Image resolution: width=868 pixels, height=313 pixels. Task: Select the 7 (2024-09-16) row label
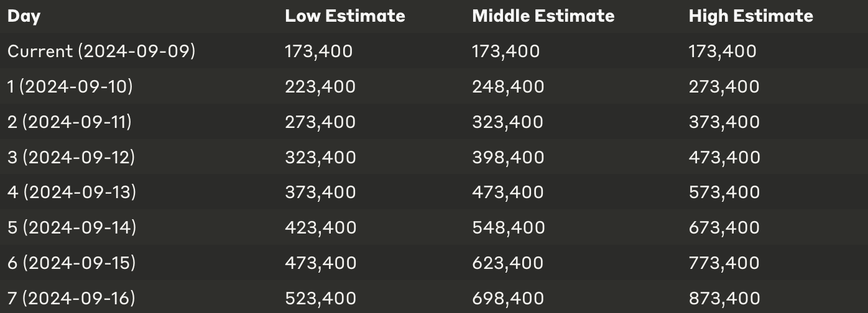[71, 299]
